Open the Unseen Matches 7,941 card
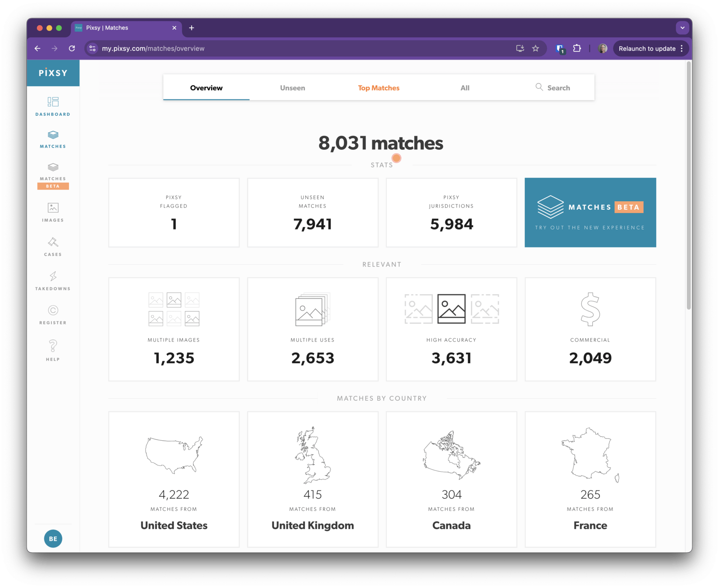The width and height of the screenshot is (719, 588). pyautogui.click(x=313, y=213)
